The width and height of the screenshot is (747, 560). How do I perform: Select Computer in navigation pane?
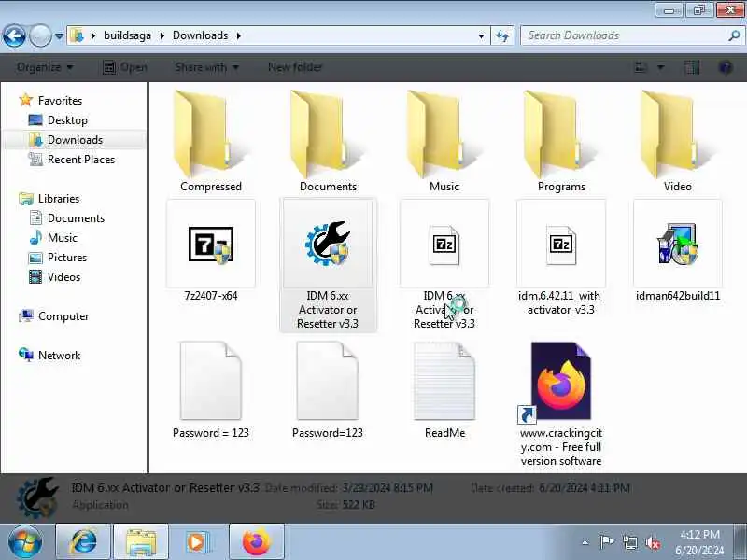click(54, 316)
